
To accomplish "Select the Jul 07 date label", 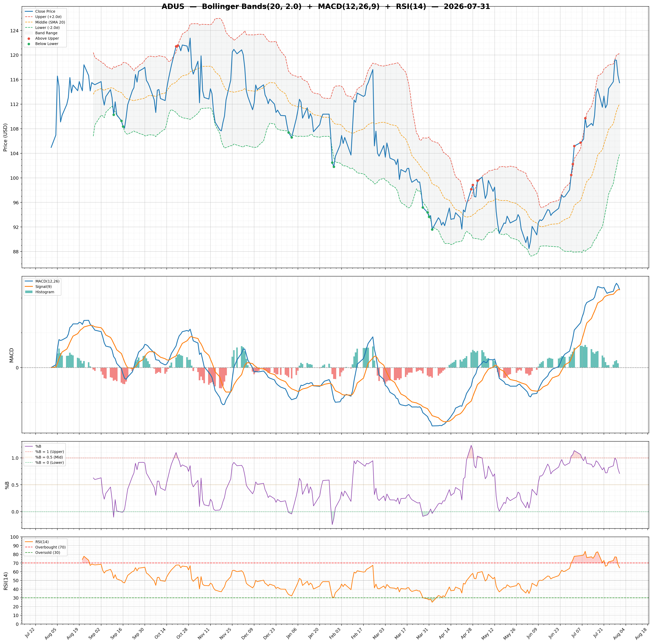I will (x=576, y=633).
